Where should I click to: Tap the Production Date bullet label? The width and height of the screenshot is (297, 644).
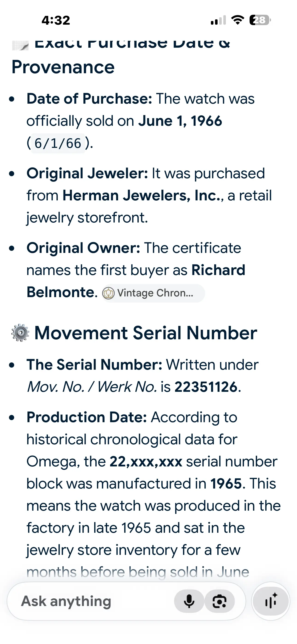click(87, 417)
